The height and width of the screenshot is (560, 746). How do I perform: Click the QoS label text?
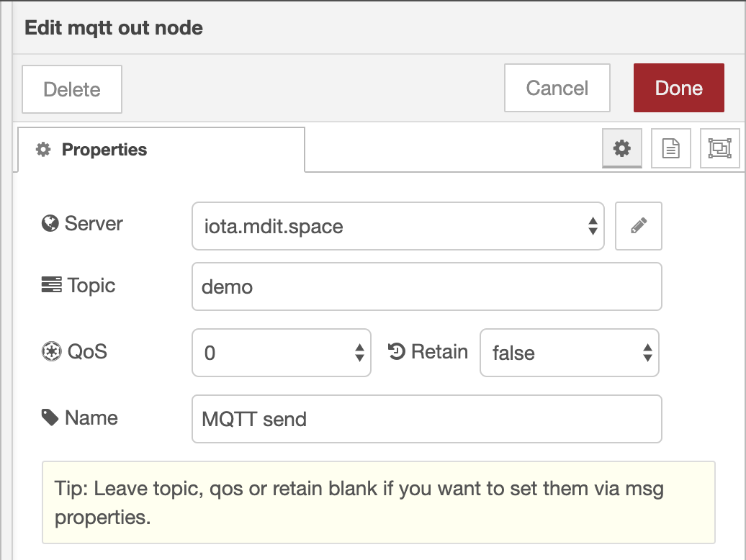tap(87, 352)
